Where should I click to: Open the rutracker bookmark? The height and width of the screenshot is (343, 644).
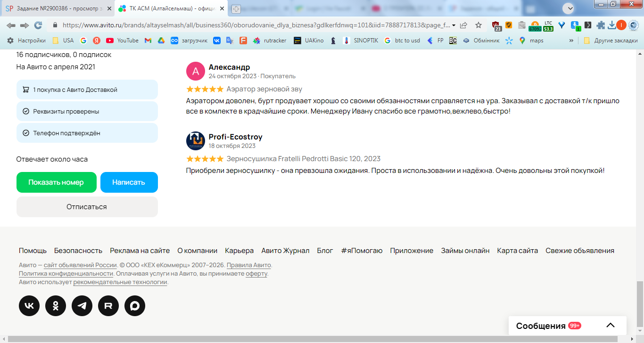tap(270, 41)
